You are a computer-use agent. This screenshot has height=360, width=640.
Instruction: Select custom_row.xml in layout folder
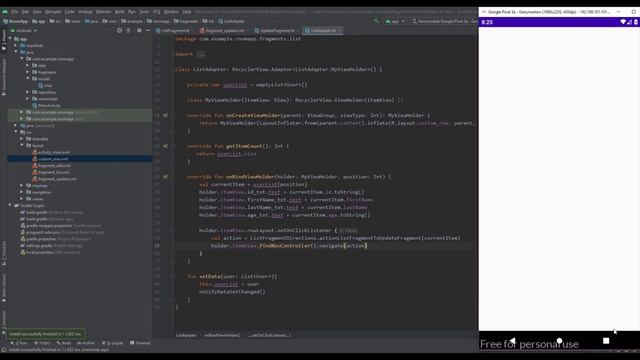pos(50,159)
